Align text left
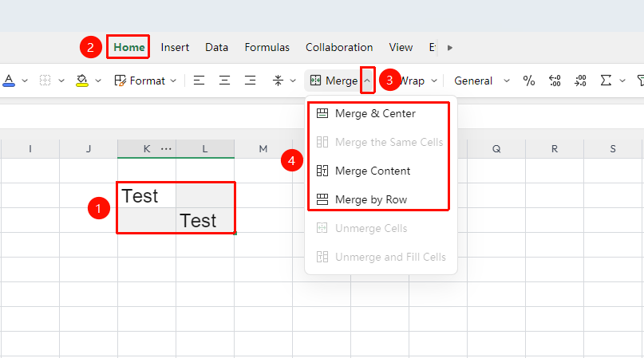 pos(199,81)
